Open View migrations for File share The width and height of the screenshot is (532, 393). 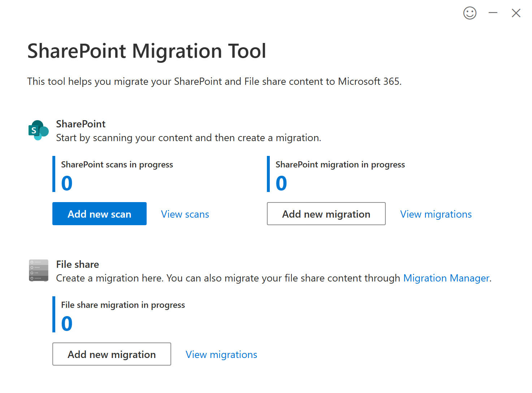(x=221, y=355)
